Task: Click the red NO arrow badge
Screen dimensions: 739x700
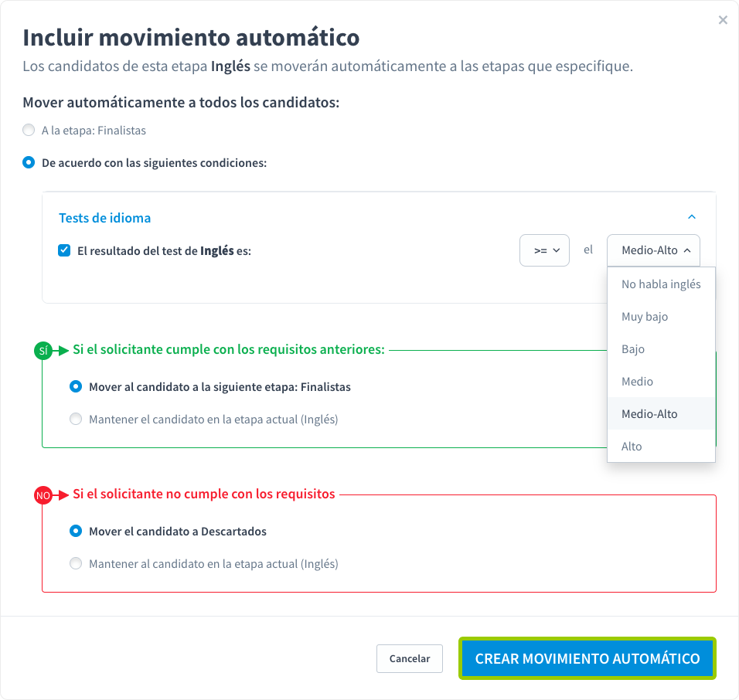Action: tap(44, 494)
